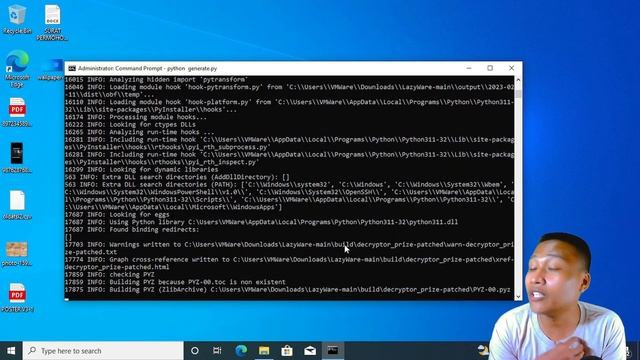Maximize the Command Prompt window
Screen dimensions: 640x360
pos(490,68)
